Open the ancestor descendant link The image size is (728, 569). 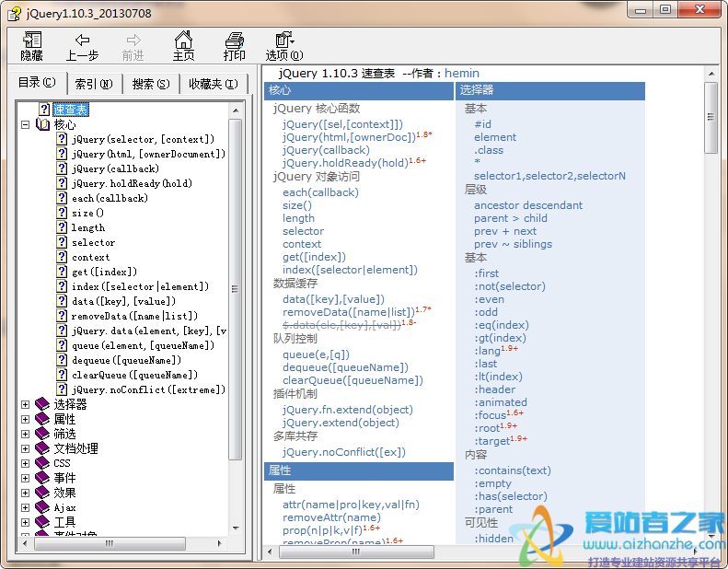pos(528,204)
